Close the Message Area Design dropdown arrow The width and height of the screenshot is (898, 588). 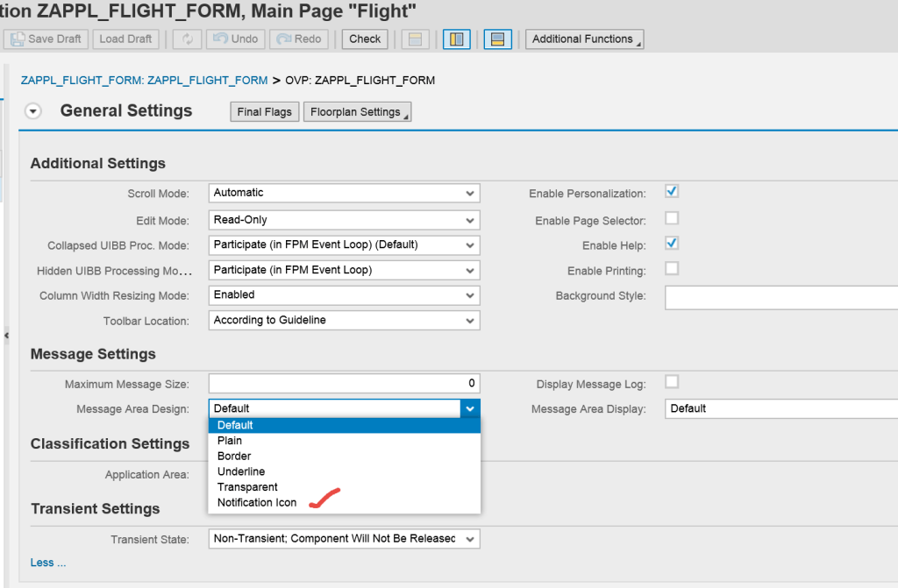tap(470, 408)
